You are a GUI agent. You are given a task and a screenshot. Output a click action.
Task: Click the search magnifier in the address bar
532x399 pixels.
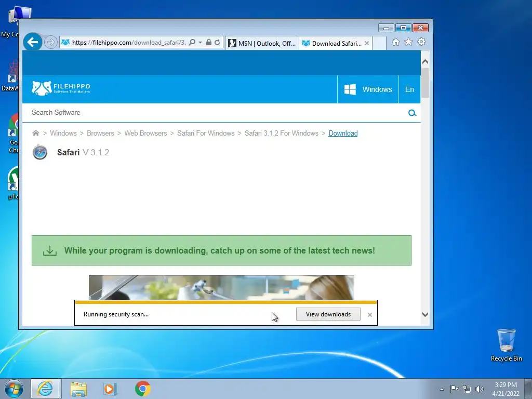(192, 43)
